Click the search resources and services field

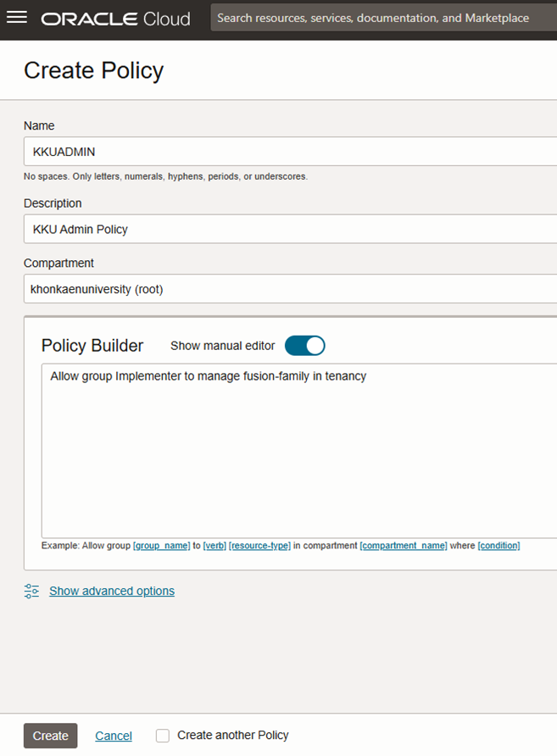[x=384, y=18]
